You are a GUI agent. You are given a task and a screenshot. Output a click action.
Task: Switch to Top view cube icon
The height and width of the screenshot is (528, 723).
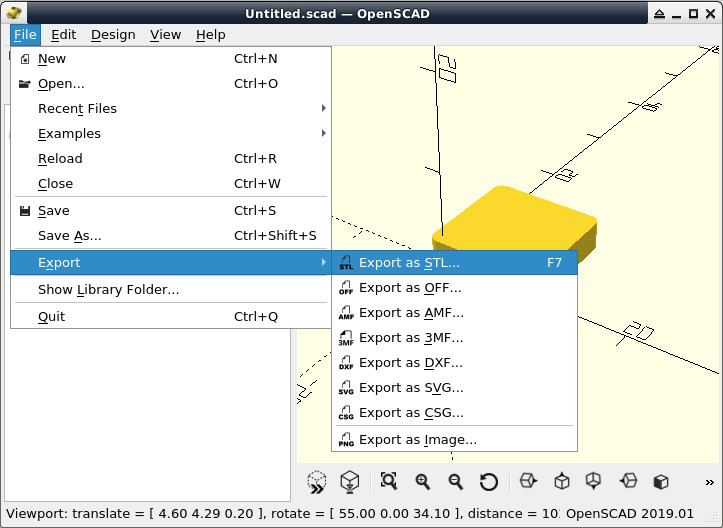click(x=562, y=481)
